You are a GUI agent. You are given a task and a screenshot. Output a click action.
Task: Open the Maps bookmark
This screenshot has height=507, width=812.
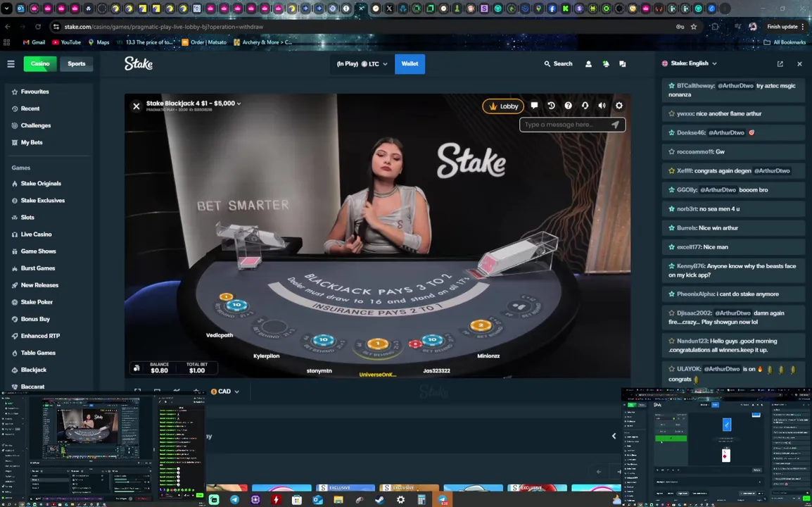click(99, 42)
